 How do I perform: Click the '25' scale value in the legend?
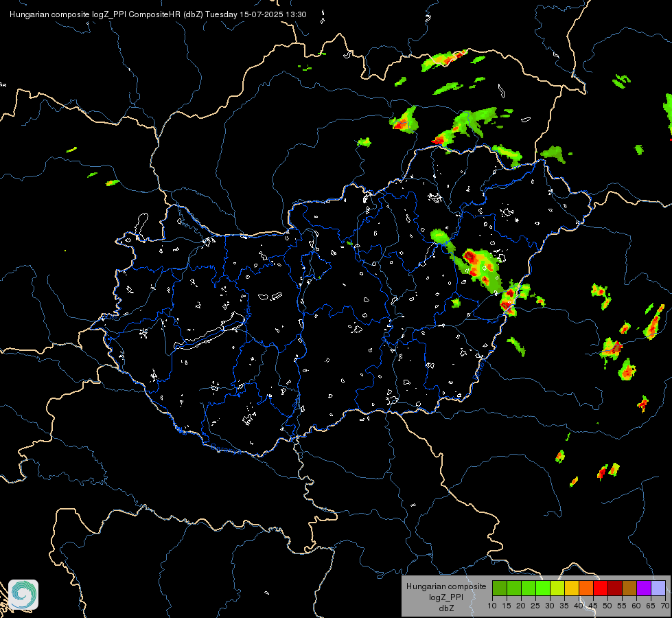click(x=535, y=606)
